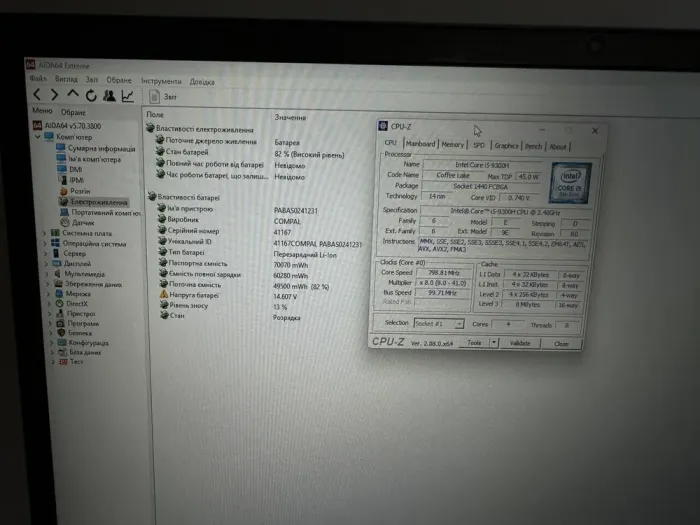Expand the Системна плата tree node

pyautogui.click(x=46, y=233)
